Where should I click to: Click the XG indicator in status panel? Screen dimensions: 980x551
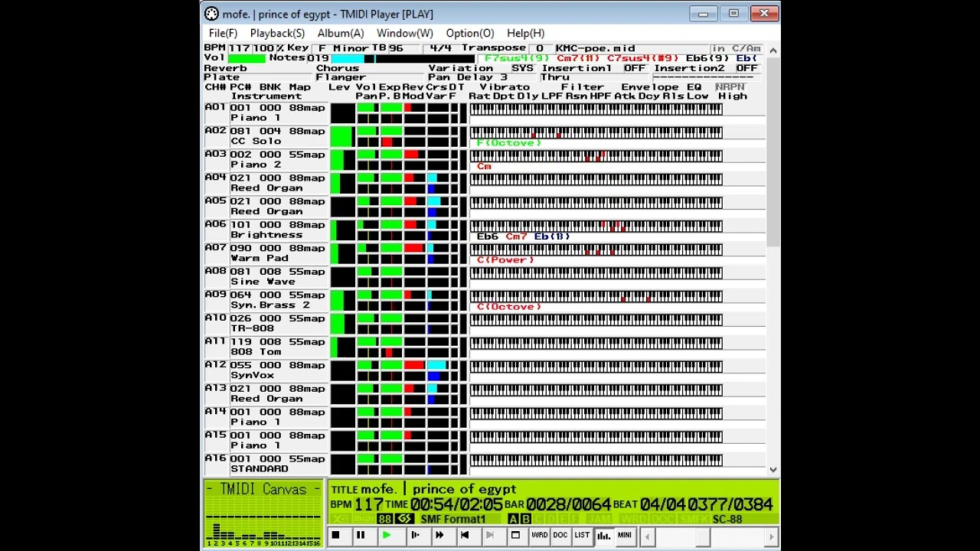(x=341, y=519)
